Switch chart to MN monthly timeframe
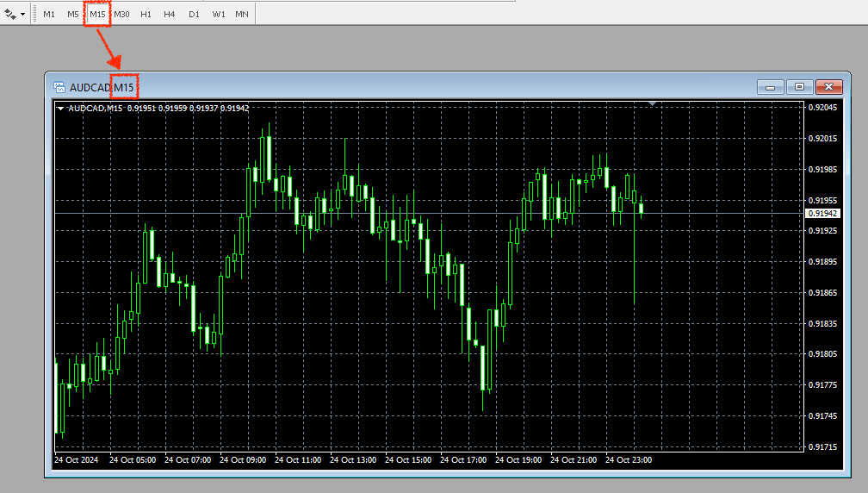Viewport: 868px width, 493px height. (x=242, y=15)
